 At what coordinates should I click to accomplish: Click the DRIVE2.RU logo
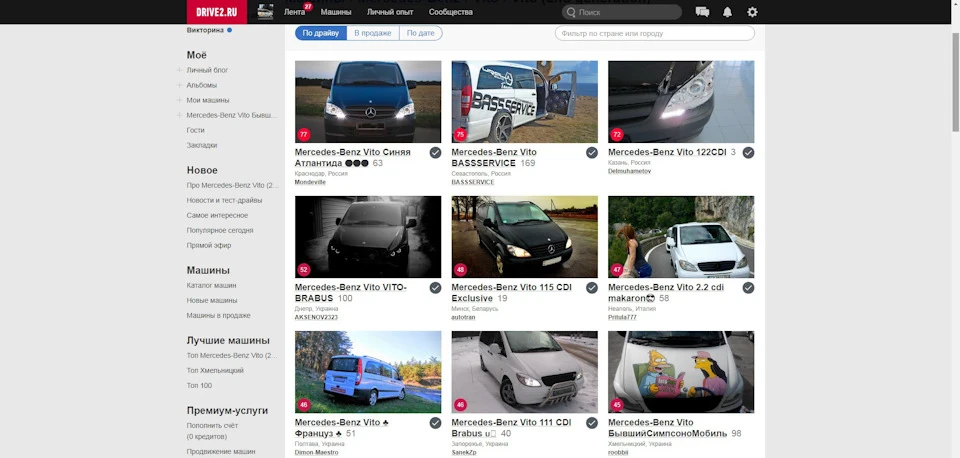[x=217, y=12]
